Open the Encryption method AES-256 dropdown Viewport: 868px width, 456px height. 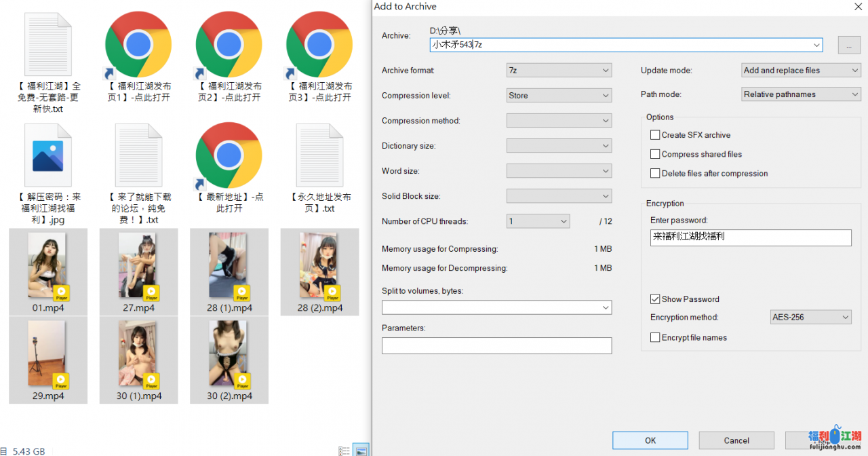tap(810, 317)
